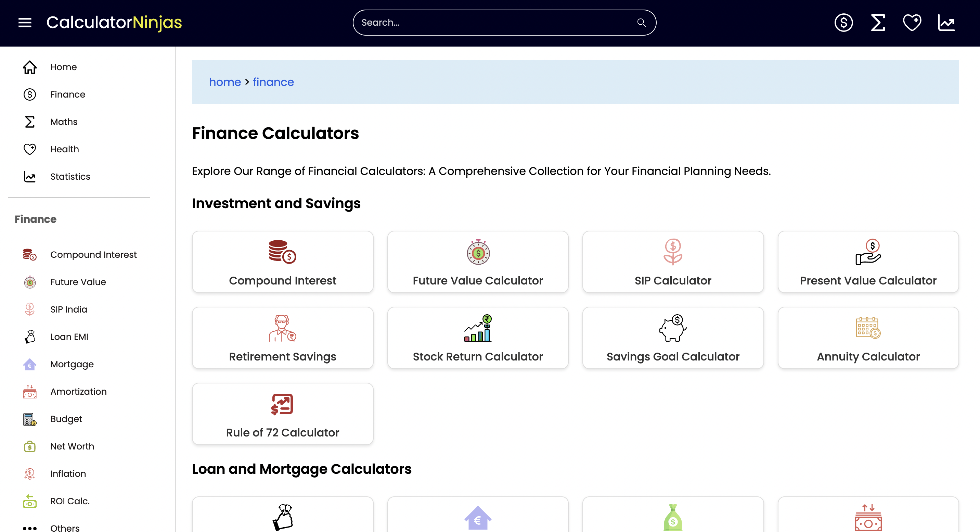This screenshot has height=532, width=980.
Task: Open the Annuity Calculator card
Action: click(x=868, y=338)
